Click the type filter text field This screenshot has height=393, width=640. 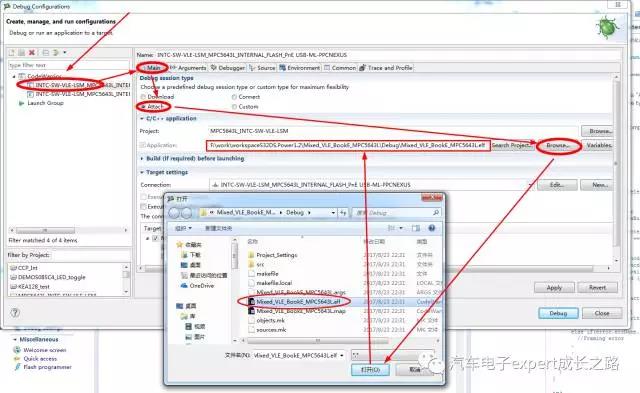click(x=68, y=65)
